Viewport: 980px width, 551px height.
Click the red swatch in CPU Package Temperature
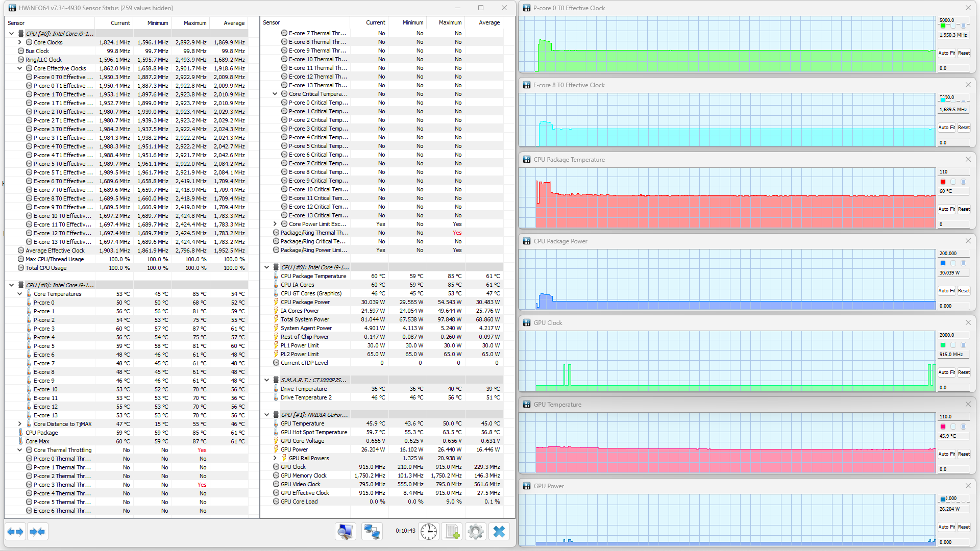pyautogui.click(x=943, y=182)
